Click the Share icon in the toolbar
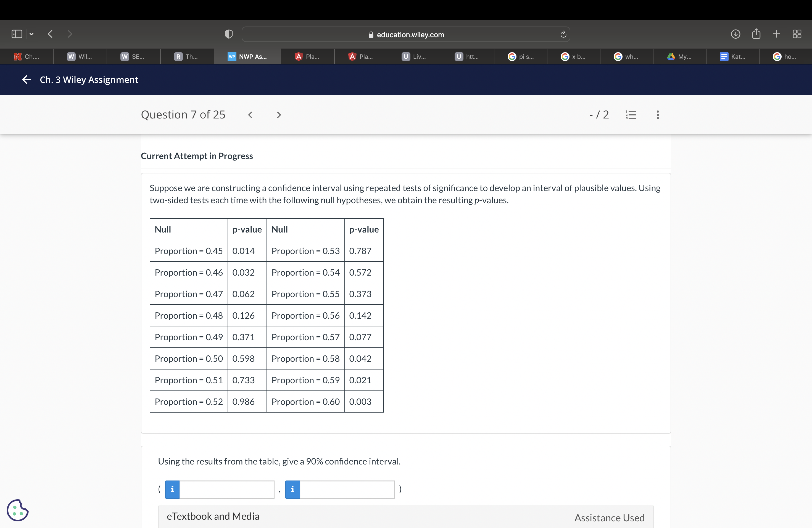 [756, 34]
